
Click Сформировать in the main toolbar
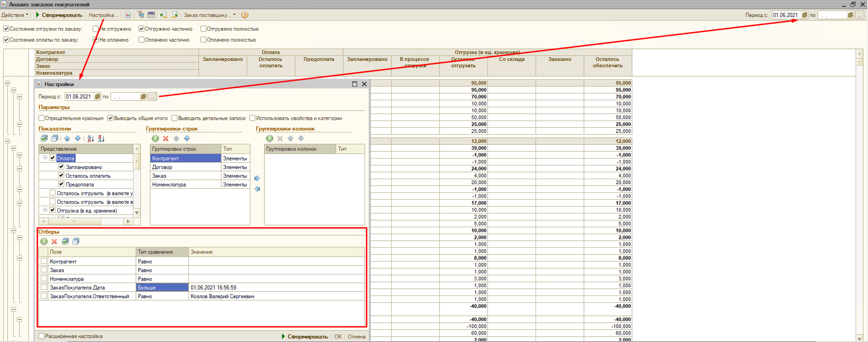pos(59,15)
